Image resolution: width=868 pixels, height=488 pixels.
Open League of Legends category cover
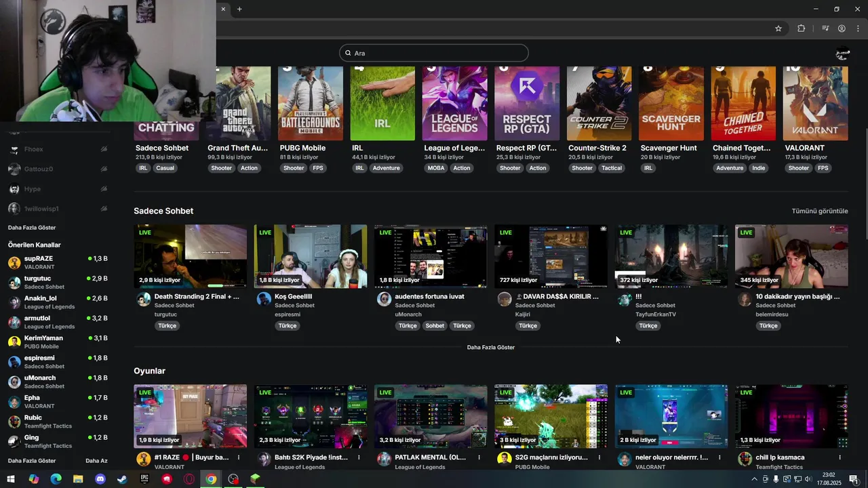[454, 104]
